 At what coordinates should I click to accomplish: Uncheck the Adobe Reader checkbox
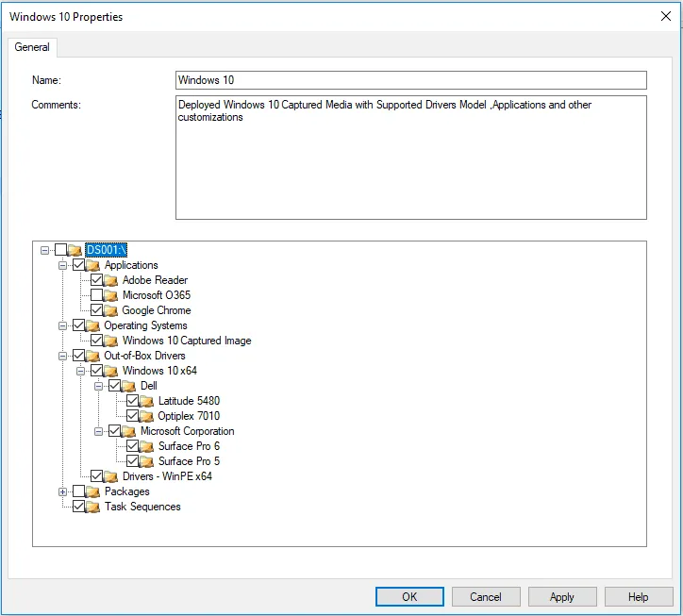97,279
